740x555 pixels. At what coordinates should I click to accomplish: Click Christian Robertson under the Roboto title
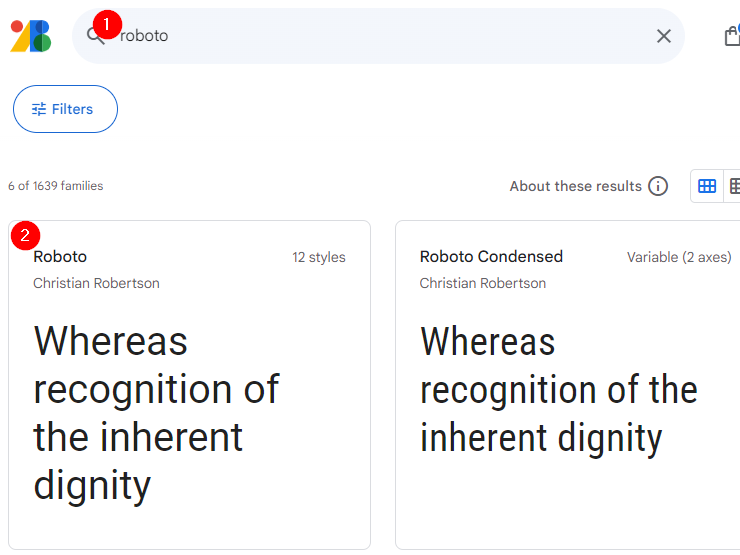pyautogui.click(x=96, y=283)
